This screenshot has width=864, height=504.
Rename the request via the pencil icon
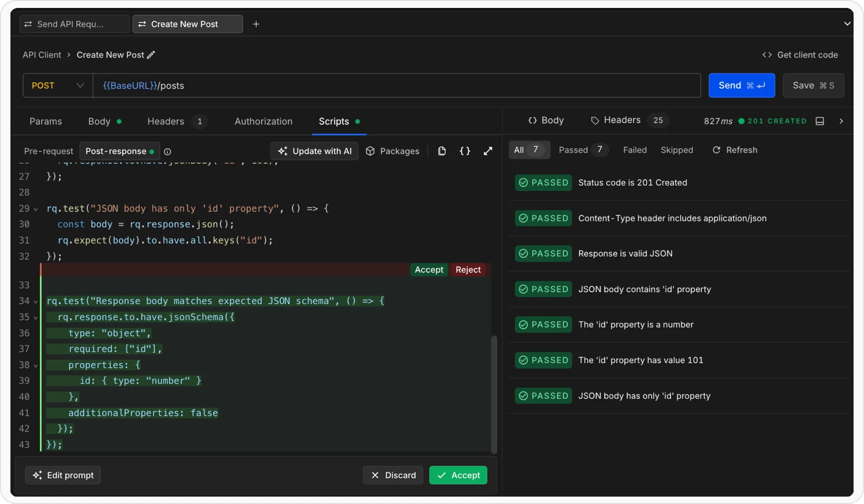[152, 55]
